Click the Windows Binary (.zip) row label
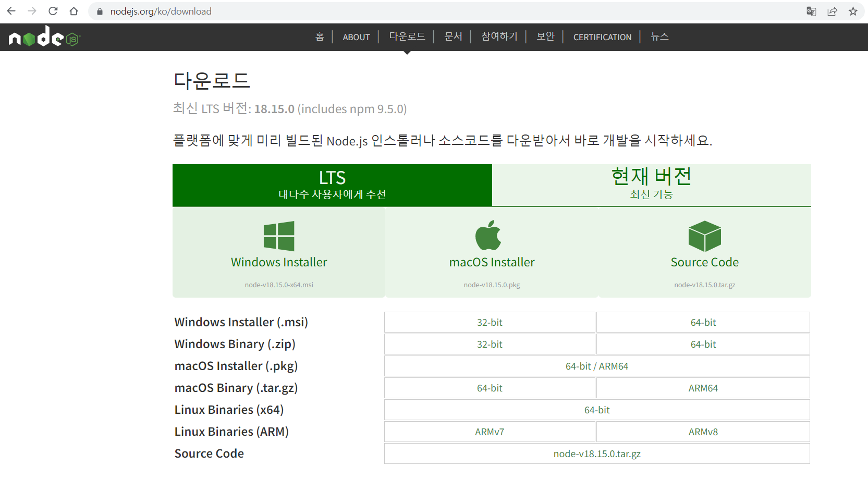 point(235,344)
